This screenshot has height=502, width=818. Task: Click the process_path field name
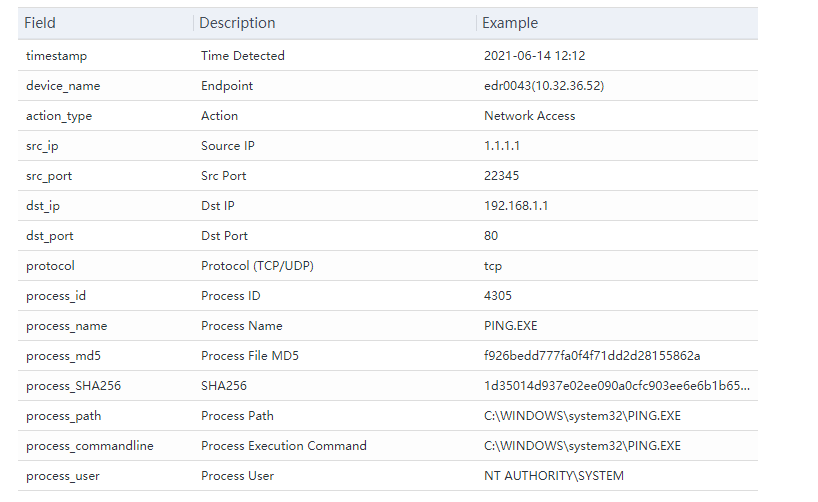(x=63, y=416)
